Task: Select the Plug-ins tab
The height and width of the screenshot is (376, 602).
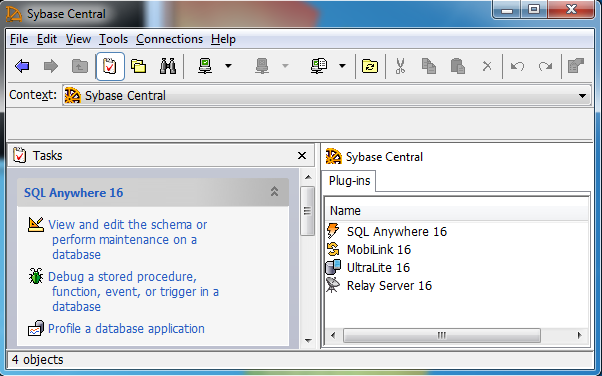Action: [349, 181]
